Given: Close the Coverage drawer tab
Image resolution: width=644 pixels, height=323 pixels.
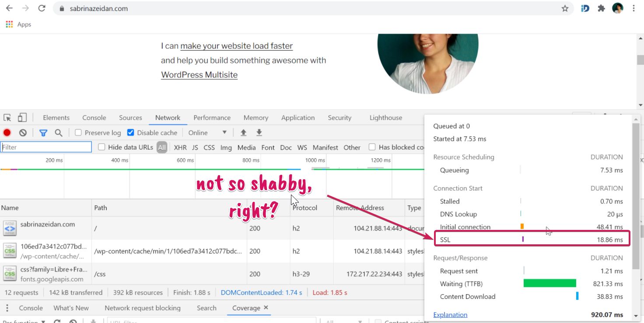Looking at the screenshot, I should tap(266, 308).
